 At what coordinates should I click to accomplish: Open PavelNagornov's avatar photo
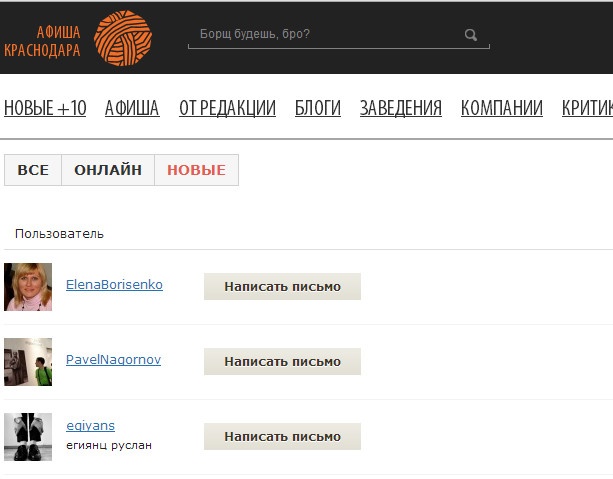coord(28,362)
